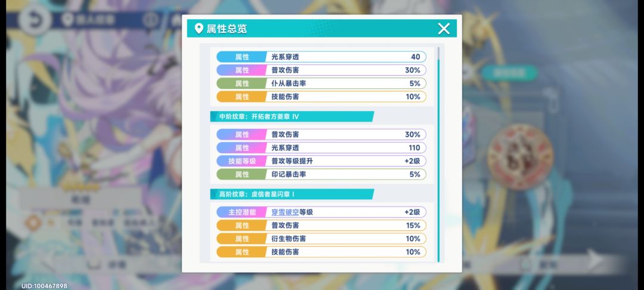Select the 普攻等级提升 +2级 row
Viewport: 644px width, 290px height.
[321, 161]
